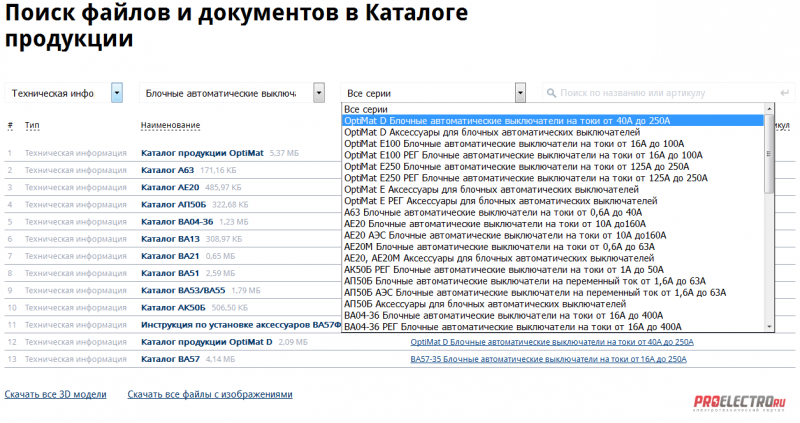Open Каталог продукции OptiMat D file
This screenshot has width=800, height=423.
click(x=207, y=342)
